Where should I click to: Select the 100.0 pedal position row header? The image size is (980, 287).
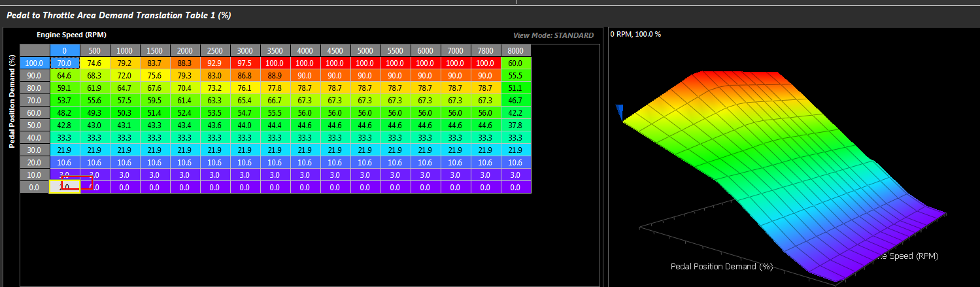[x=35, y=63]
